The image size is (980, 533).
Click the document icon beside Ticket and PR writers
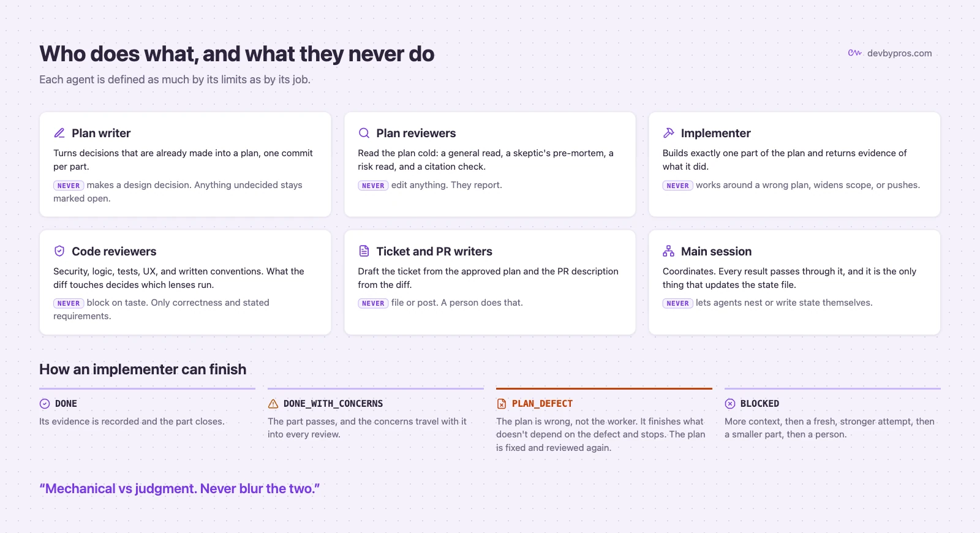(x=364, y=251)
